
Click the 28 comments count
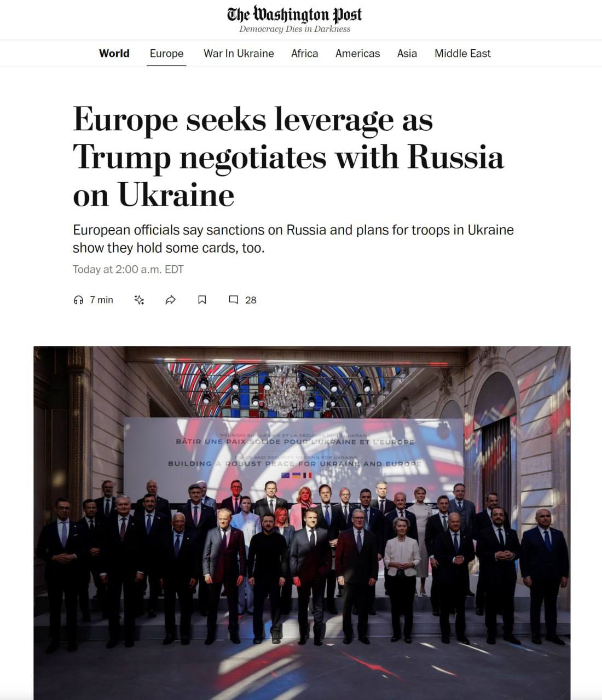(x=251, y=300)
